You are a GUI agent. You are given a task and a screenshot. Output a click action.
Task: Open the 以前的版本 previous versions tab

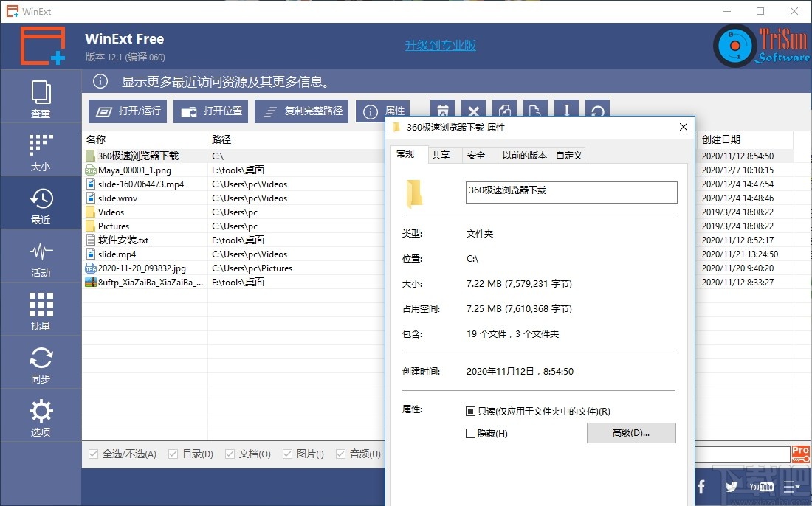pos(524,155)
